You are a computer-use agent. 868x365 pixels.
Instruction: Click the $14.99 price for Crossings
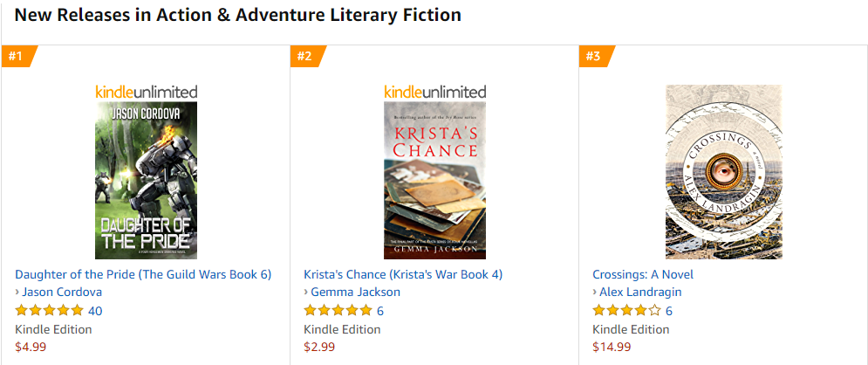click(612, 347)
